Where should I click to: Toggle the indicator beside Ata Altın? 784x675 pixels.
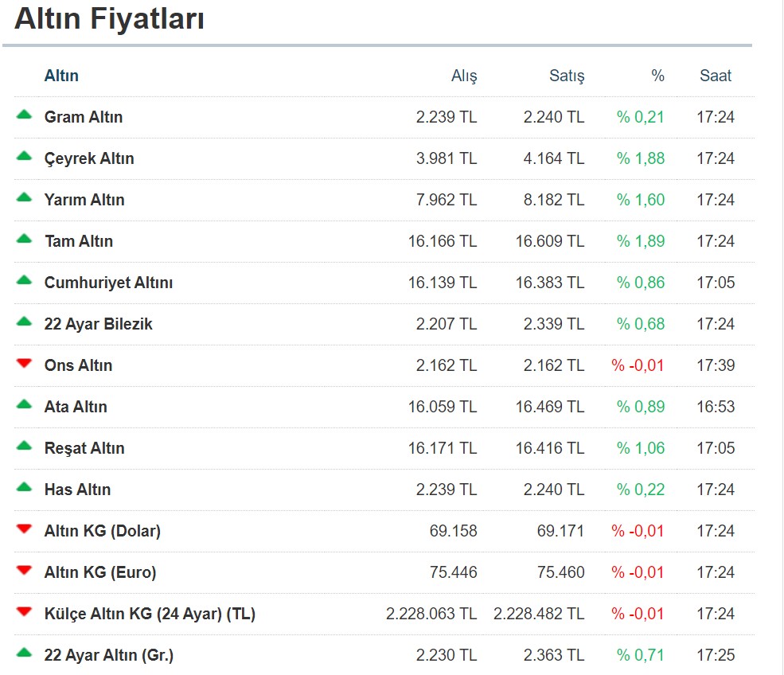[x=24, y=406]
